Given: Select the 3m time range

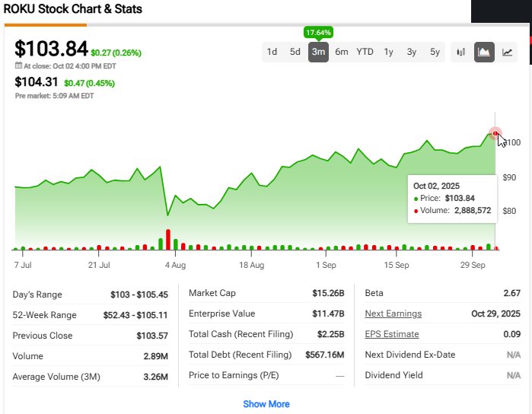Looking at the screenshot, I should [x=318, y=53].
